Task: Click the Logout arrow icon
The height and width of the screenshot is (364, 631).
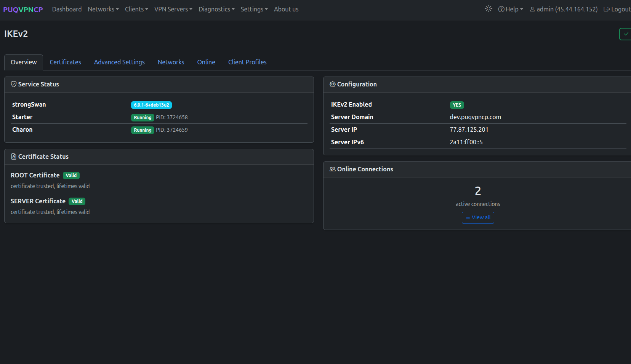Action: point(607,9)
